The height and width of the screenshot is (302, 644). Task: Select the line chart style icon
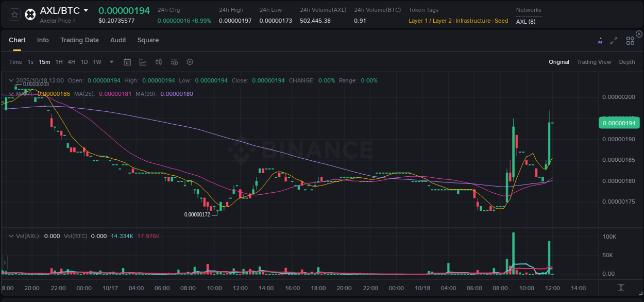143,62
